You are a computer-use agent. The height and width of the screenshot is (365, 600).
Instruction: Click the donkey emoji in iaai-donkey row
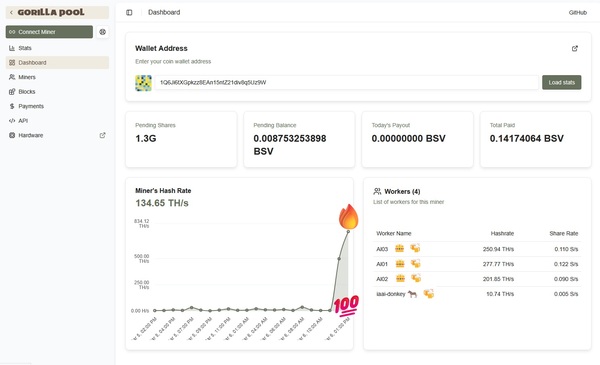[x=412, y=294]
